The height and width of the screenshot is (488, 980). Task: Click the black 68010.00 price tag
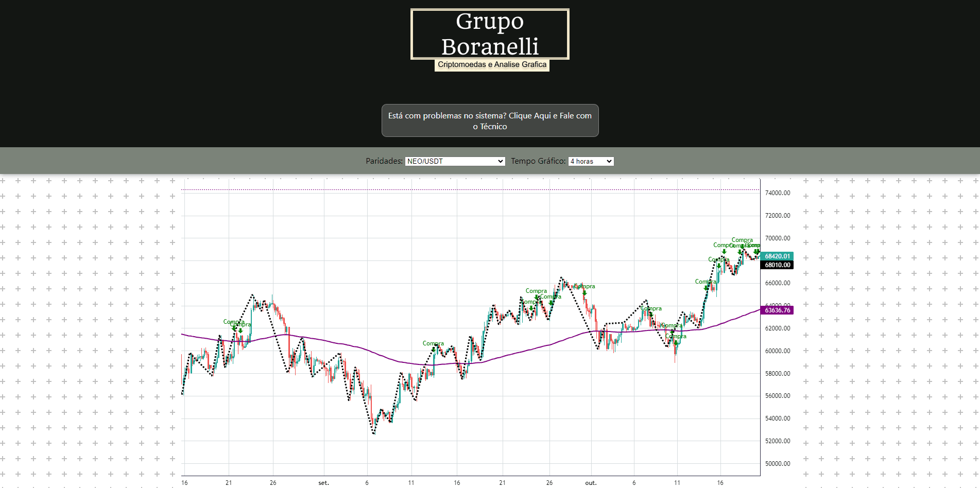click(777, 265)
